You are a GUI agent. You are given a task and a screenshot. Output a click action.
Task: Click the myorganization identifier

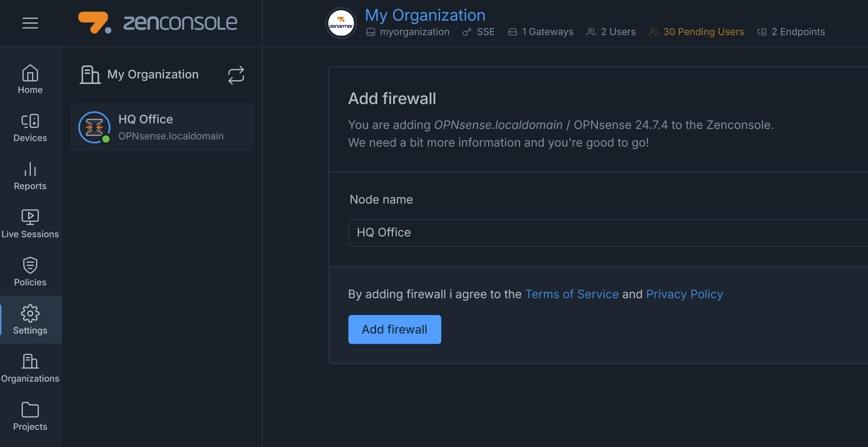[x=414, y=32]
